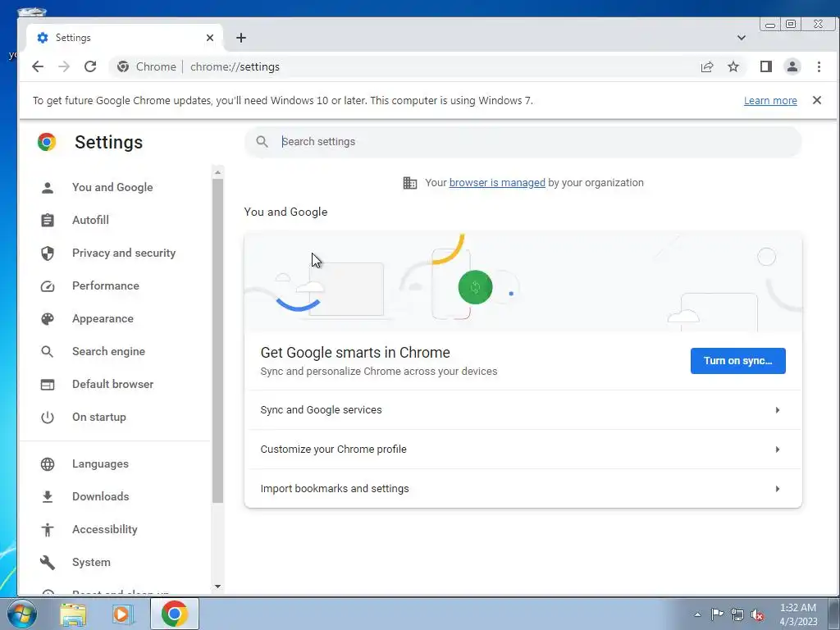Expand arrow for Import bookmarks and settings
Screen dimensions: 840x630
pos(778,489)
